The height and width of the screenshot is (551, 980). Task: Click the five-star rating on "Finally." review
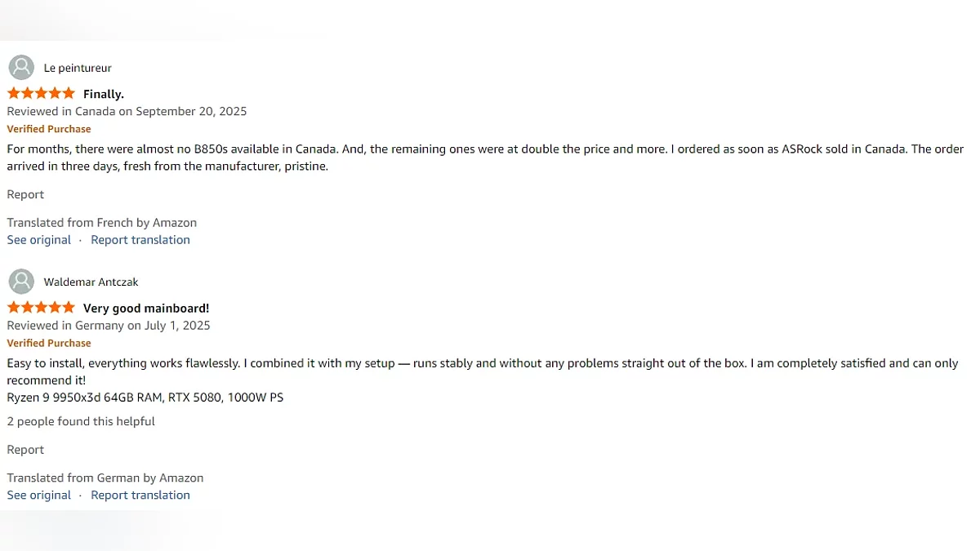coord(41,94)
